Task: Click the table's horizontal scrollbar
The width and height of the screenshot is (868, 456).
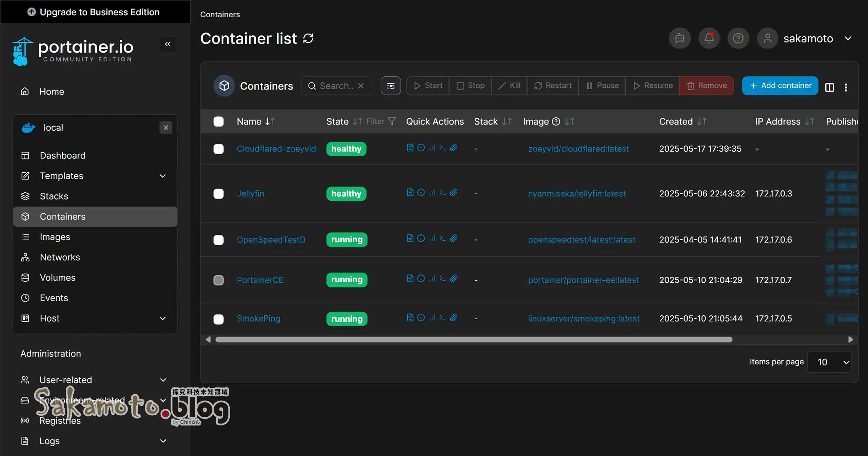Action: 474,340
